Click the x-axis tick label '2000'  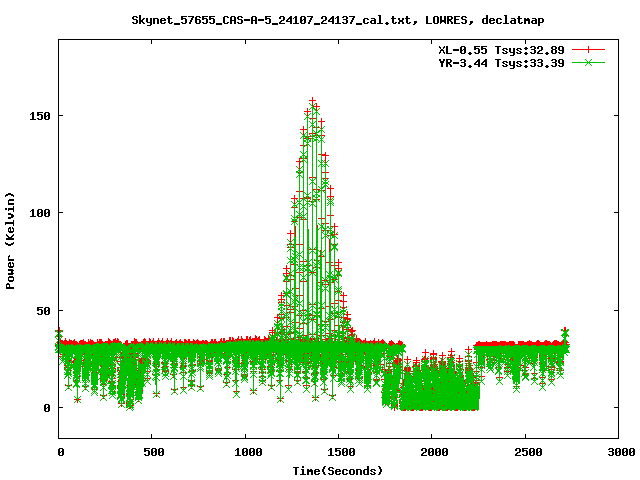click(434, 452)
